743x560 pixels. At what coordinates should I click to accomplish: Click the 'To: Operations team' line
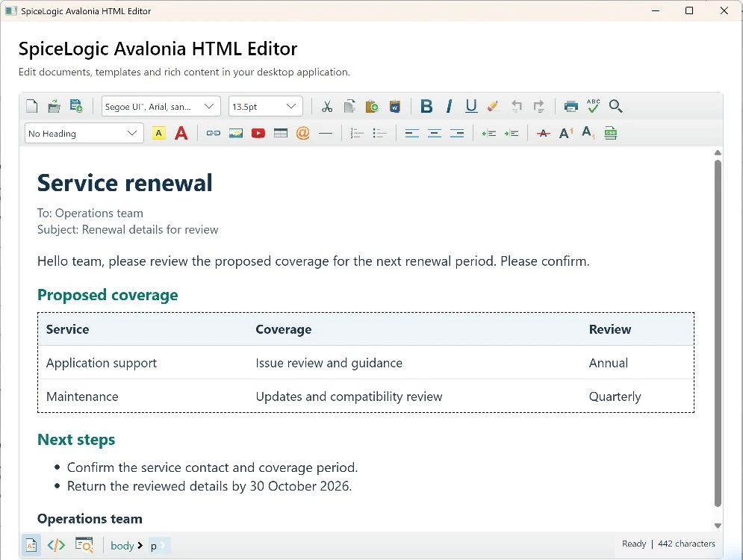coord(90,214)
